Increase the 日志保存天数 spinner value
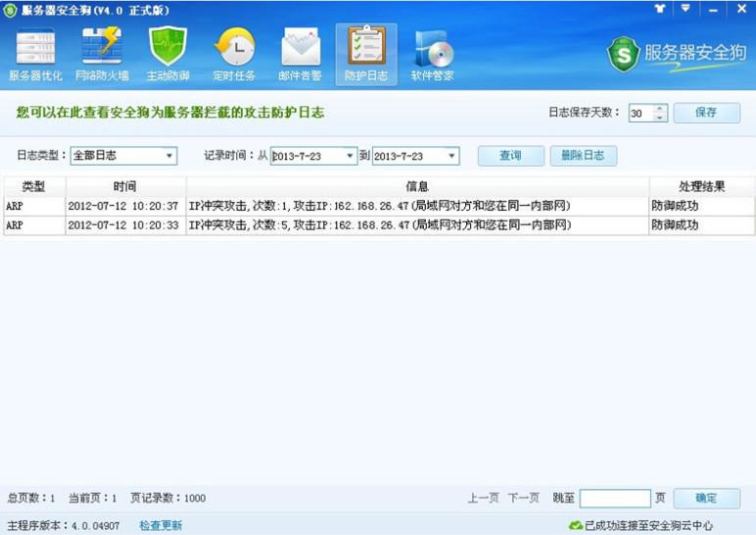The width and height of the screenshot is (756, 535). point(659,109)
